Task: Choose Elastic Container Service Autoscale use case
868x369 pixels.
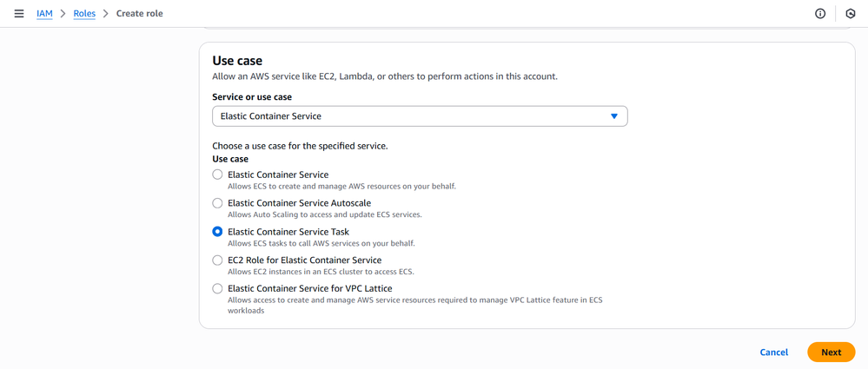Action: 218,203
